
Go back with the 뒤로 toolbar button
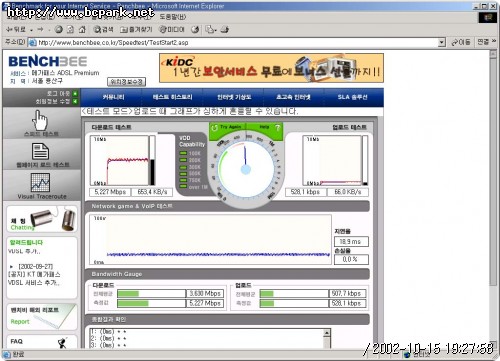coord(15,30)
